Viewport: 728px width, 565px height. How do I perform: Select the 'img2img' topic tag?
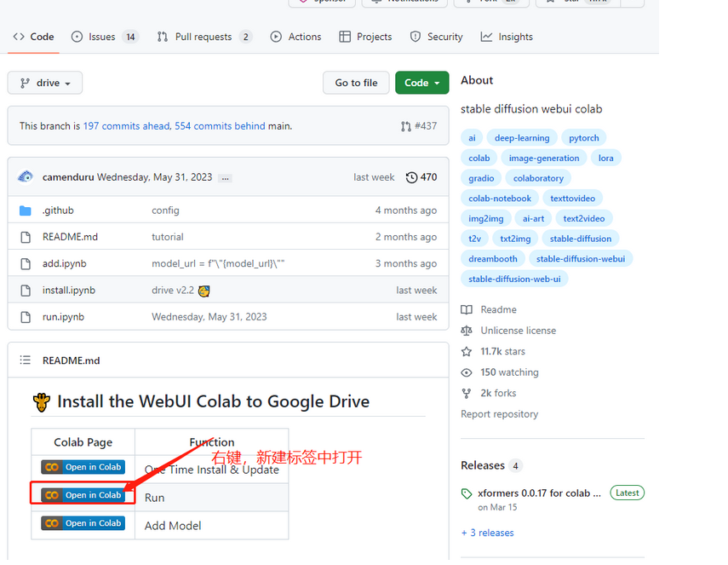coord(486,218)
